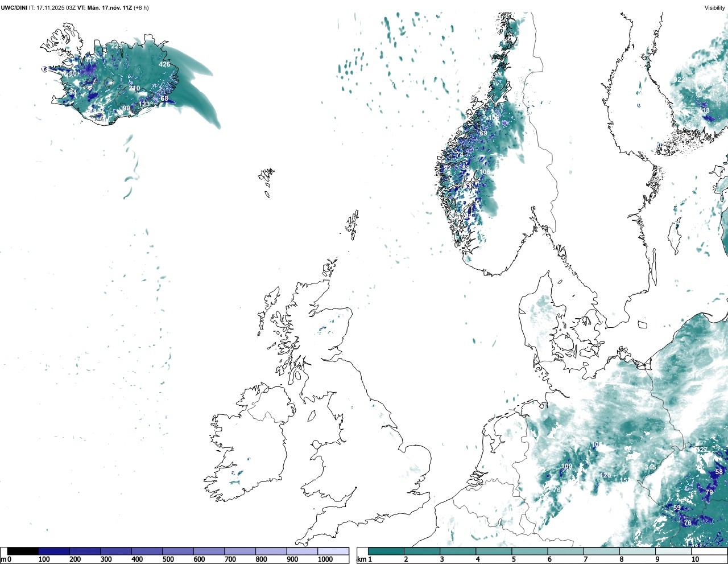Image resolution: width=728 pixels, height=564 pixels.
Task: Click the legend swatch between 5 and 6 km
Action: (x=530, y=551)
